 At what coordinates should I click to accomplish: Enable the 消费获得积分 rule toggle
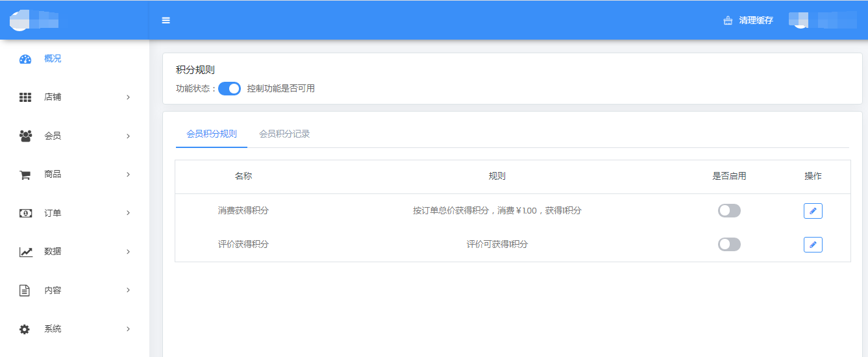point(729,211)
